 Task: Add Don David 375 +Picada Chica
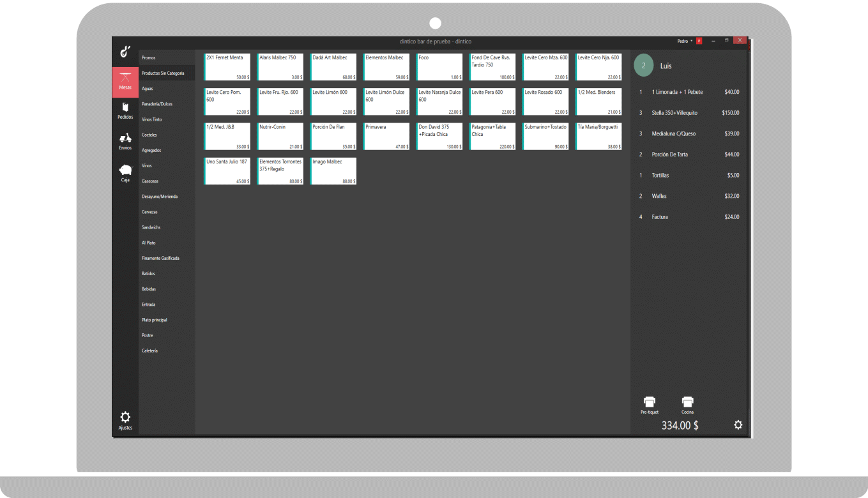coord(439,137)
